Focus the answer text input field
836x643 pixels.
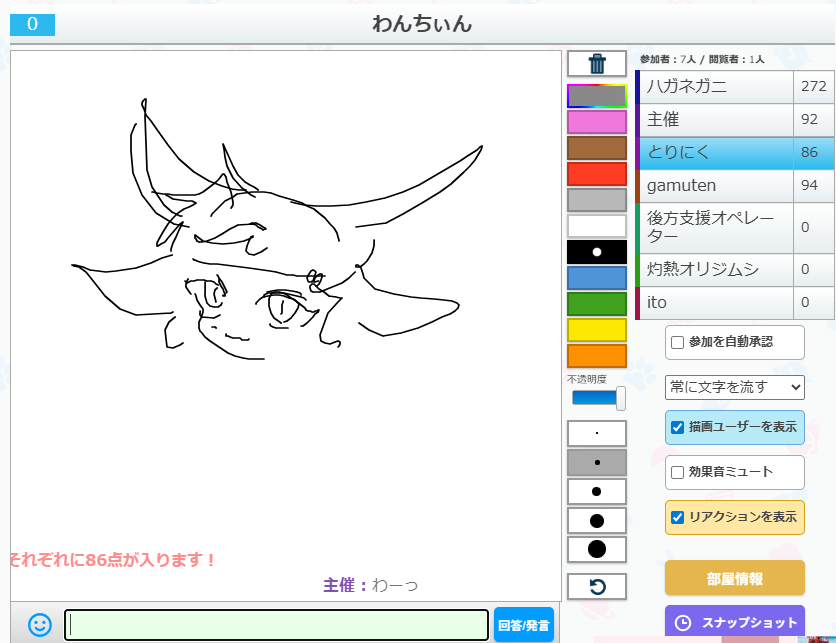click(x=278, y=625)
